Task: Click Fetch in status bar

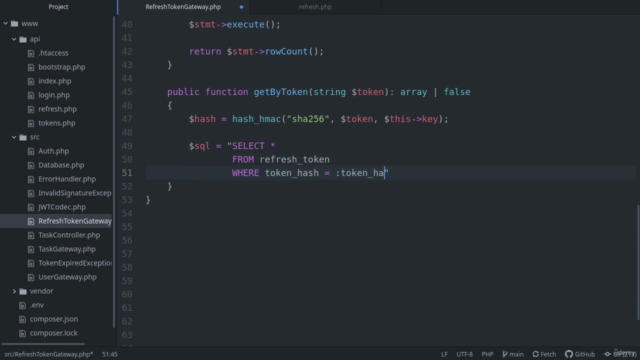Action: point(544,354)
